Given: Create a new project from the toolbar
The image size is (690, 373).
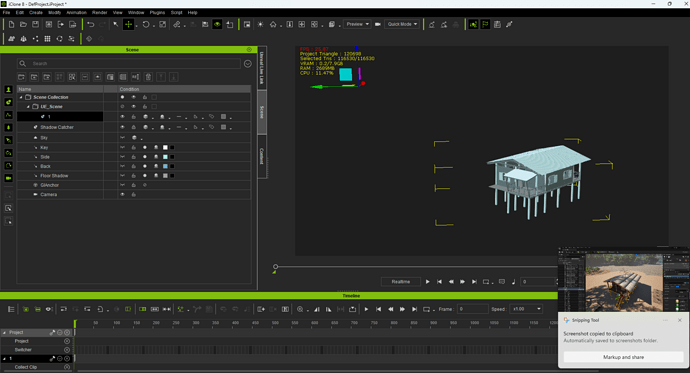Looking at the screenshot, I should (11, 24).
